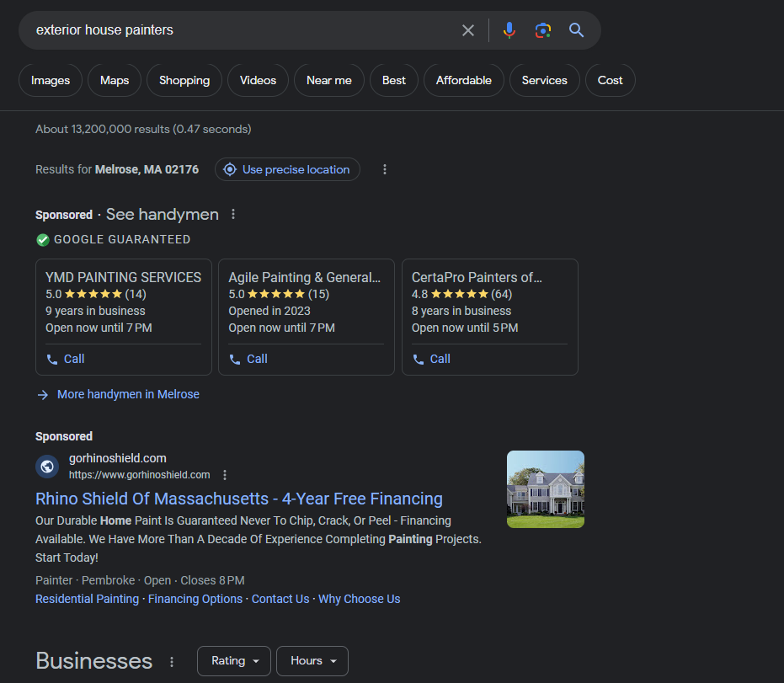Click the gorhinoshield.com globe favicon
This screenshot has width=784, height=683.
[47, 467]
